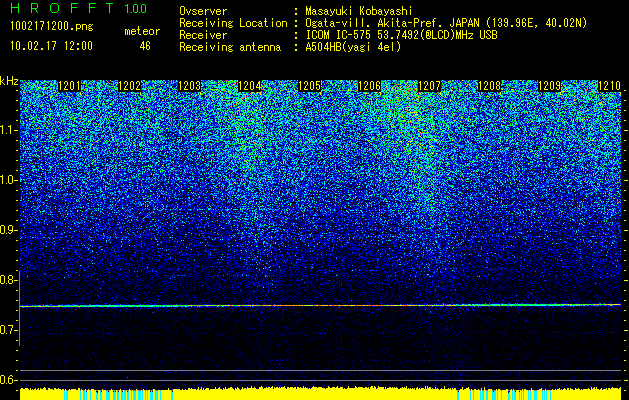
Task: Select the filename 1002171200.png
Action: pyautogui.click(x=52, y=26)
